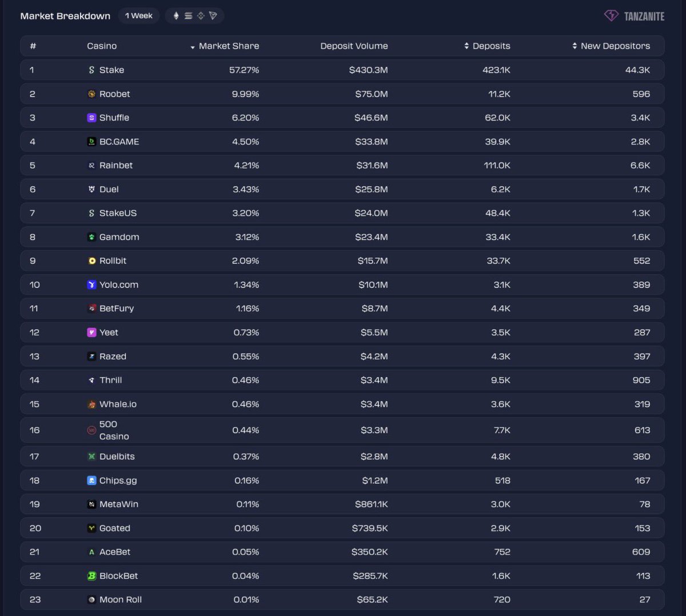The image size is (686, 616).
Task: Click the BetFury casino logo icon
Action: pyautogui.click(x=91, y=309)
